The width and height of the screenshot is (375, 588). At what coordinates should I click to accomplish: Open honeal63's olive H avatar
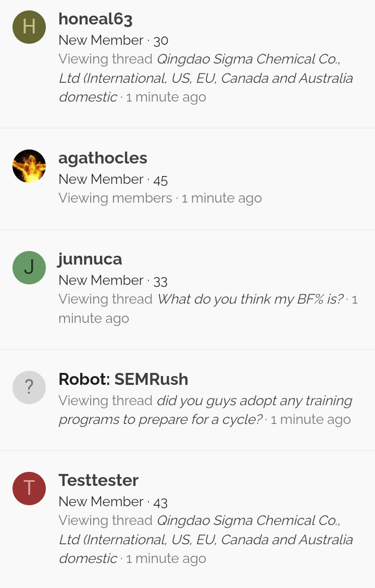click(29, 27)
